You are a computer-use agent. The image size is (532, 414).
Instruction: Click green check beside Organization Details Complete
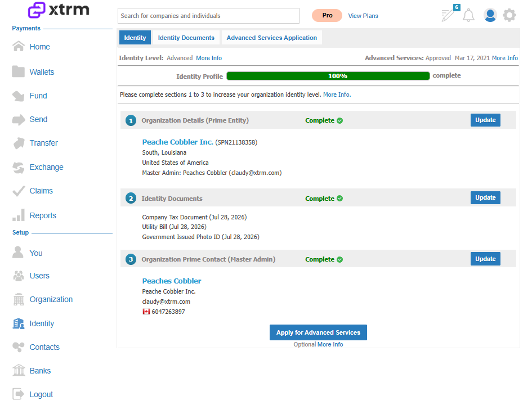tap(339, 120)
